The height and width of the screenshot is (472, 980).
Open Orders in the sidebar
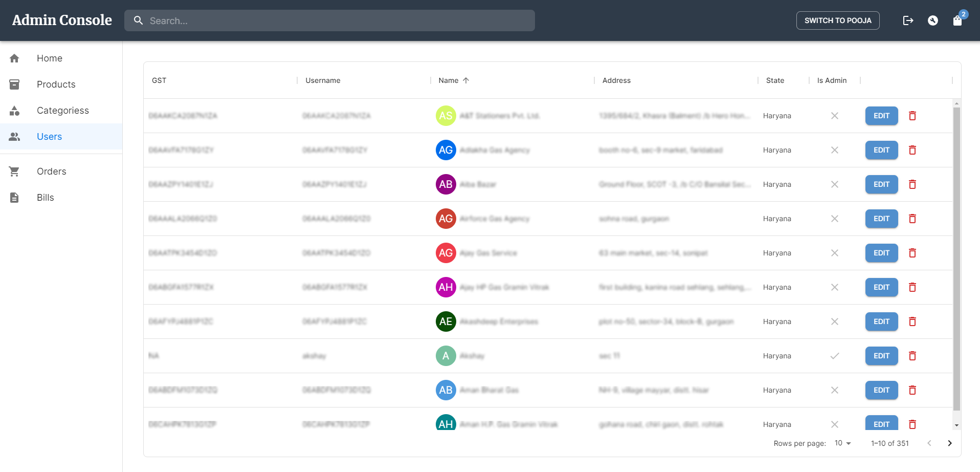point(61,171)
